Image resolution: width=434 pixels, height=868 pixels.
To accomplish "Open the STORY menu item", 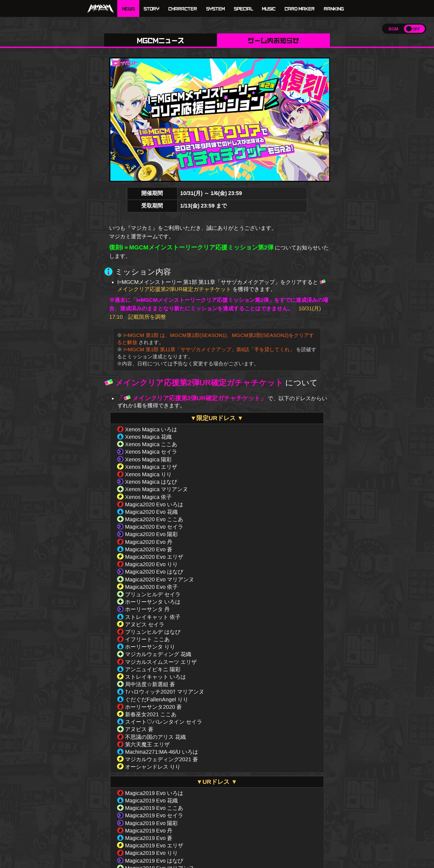I will (x=151, y=9).
